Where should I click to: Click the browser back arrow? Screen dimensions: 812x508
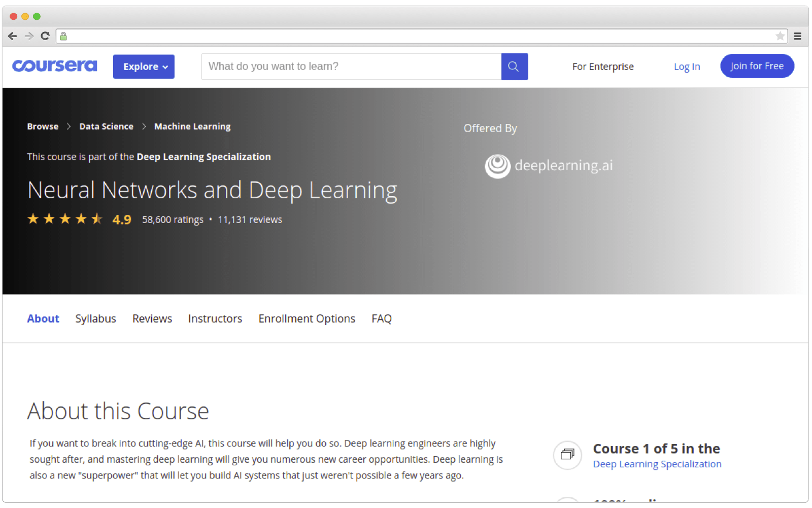point(13,36)
